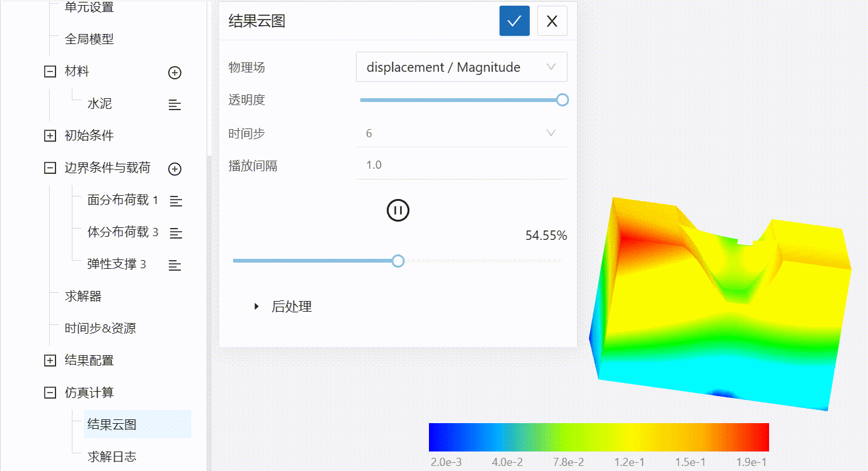
Task: Add a new material with the 材料 plus icon
Action: tap(175, 72)
